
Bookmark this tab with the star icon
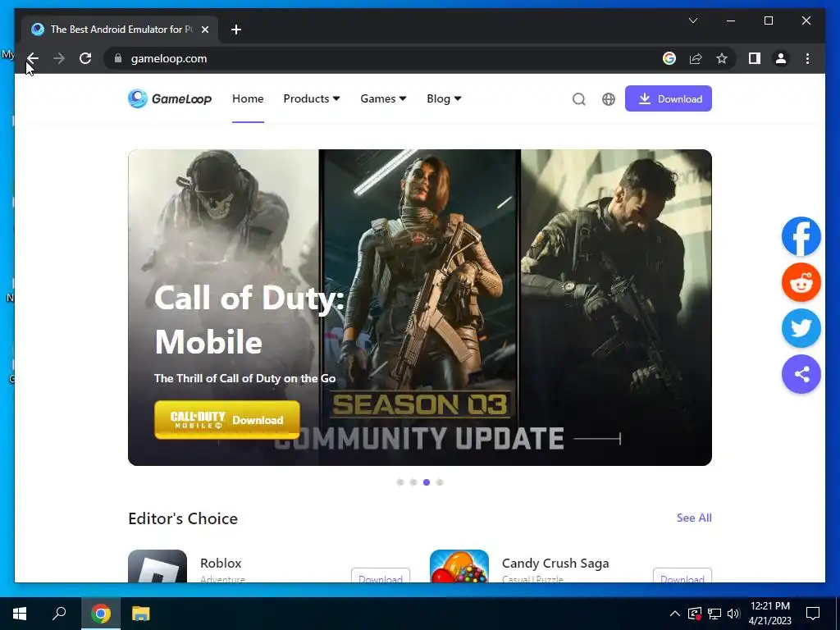[722, 58]
